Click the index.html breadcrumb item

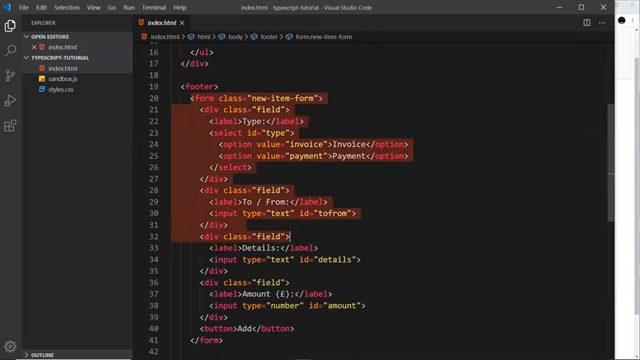[164, 37]
